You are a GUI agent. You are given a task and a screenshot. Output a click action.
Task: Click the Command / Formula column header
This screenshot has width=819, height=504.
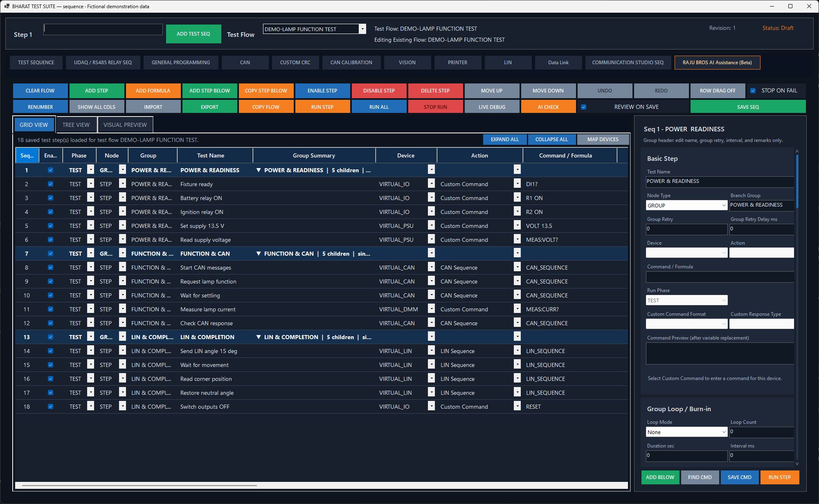coord(569,155)
